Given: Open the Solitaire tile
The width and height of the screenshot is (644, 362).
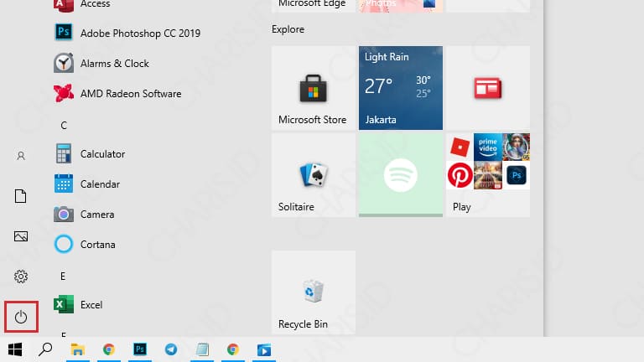Looking at the screenshot, I should (314, 175).
